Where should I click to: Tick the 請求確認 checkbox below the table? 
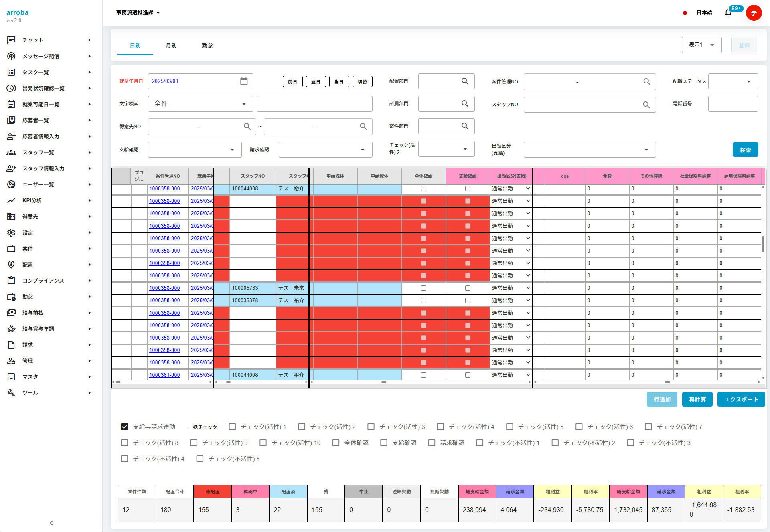pyautogui.click(x=432, y=443)
